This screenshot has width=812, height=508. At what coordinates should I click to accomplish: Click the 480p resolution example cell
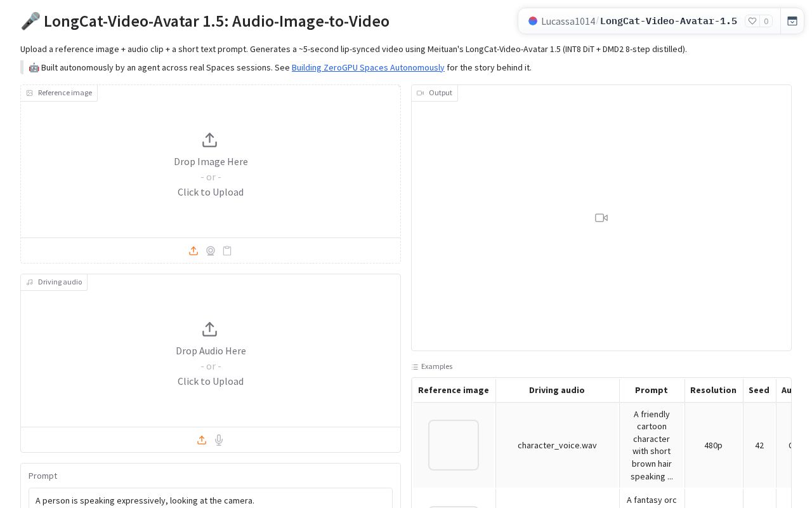pyautogui.click(x=713, y=445)
